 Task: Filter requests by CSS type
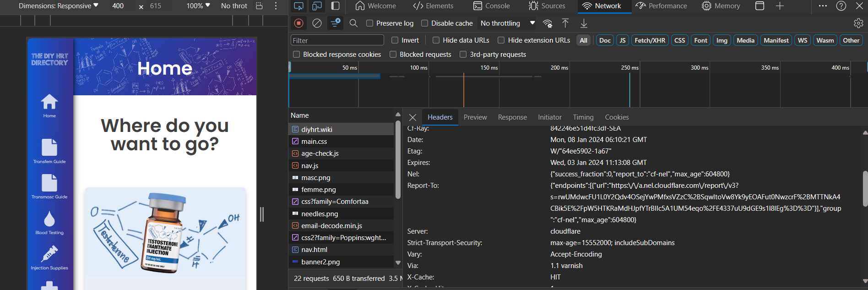point(679,40)
